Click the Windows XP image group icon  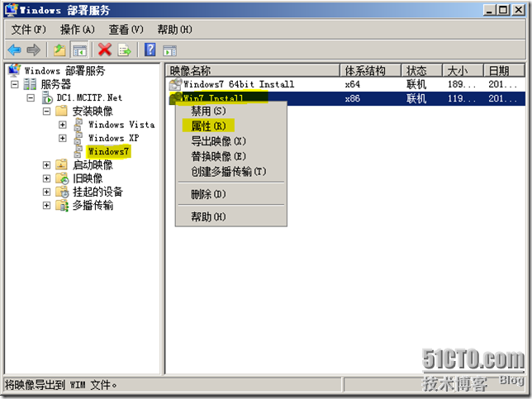[x=78, y=138]
